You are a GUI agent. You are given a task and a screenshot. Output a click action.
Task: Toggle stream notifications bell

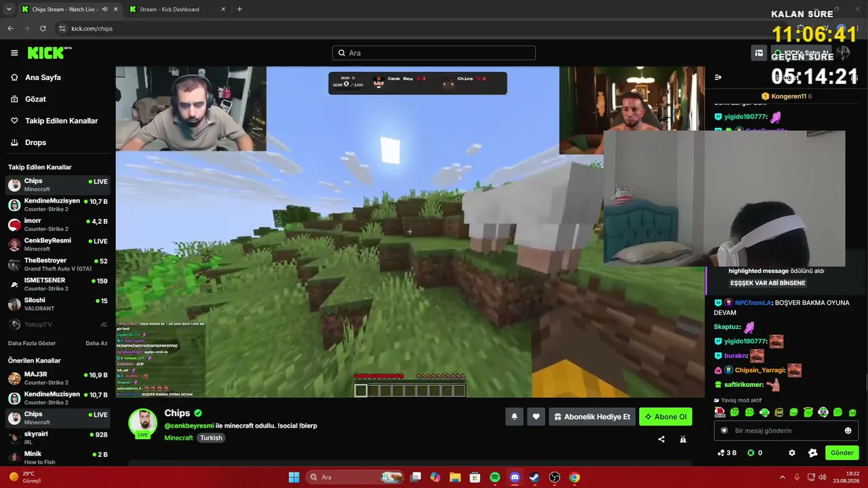(514, 417)
